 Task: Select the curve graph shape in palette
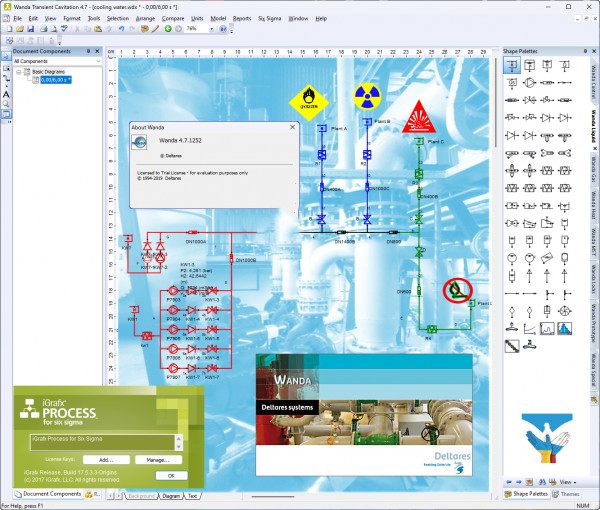530,329
